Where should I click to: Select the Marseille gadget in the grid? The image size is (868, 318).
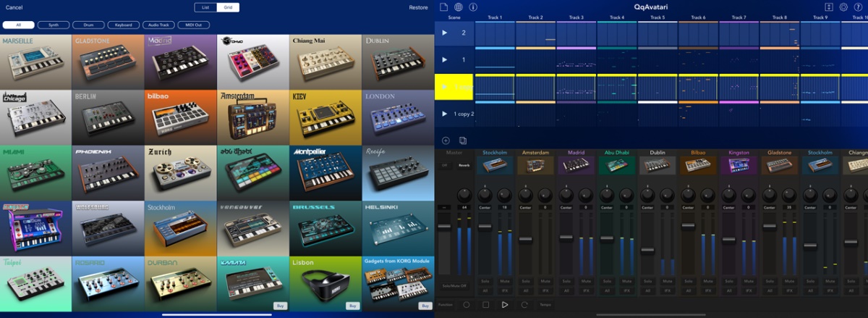36,62
